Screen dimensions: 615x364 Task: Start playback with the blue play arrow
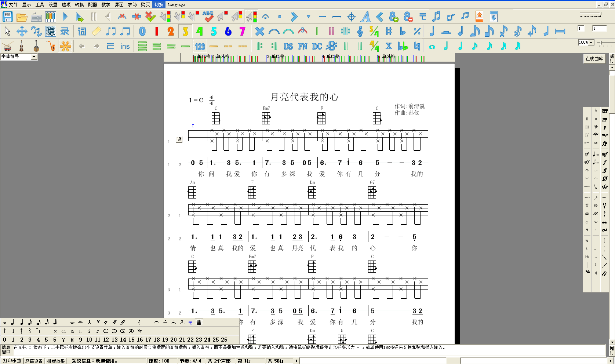(x=65, y=17)
